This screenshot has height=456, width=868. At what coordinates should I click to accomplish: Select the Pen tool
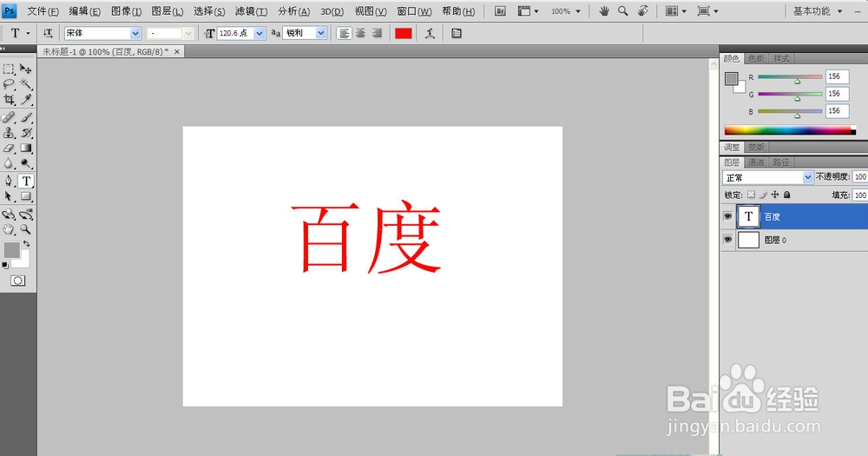point(9,182)
